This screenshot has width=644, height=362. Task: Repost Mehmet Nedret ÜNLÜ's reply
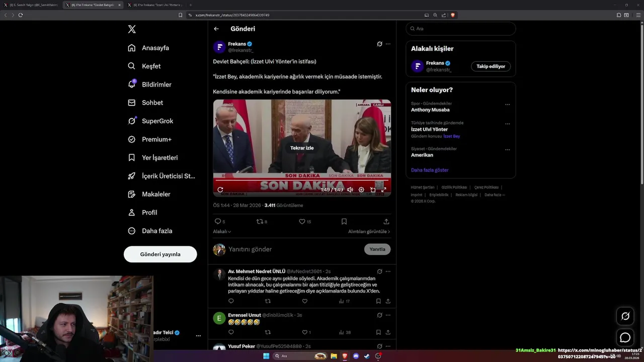click(x=268, y=301)
